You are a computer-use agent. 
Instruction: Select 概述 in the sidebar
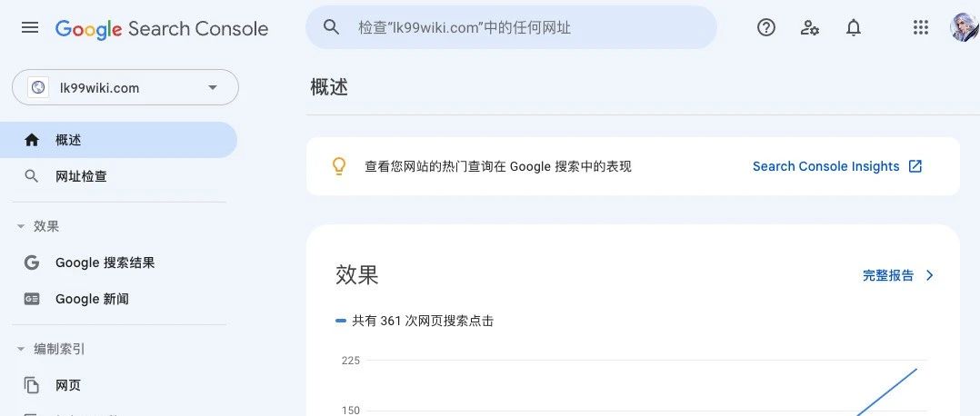pyautogui.click(x=68, y=140)
